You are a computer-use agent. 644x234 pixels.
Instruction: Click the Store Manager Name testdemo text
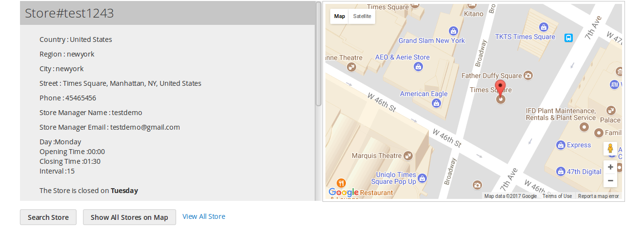click(91, 113)
